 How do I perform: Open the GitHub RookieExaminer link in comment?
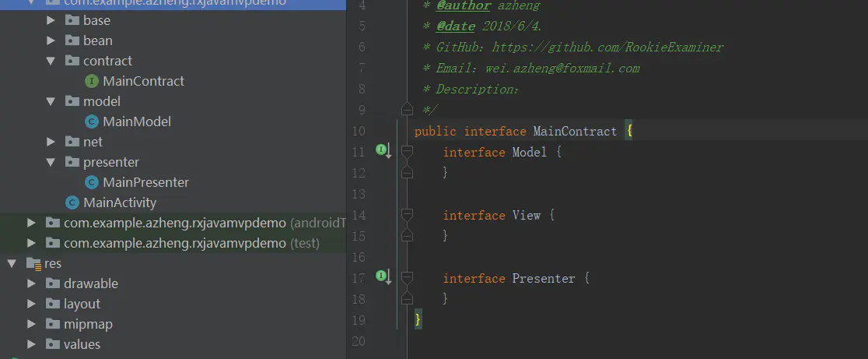[x=607, y=47]
